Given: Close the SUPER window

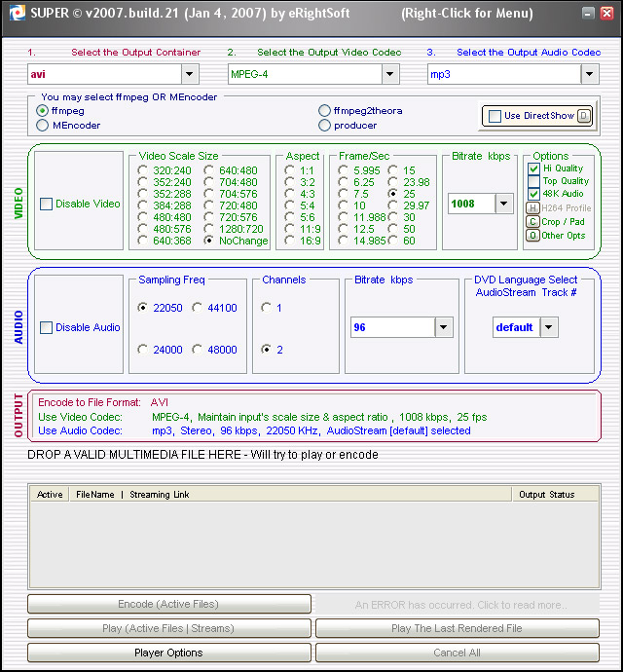Looking at the screenshot, I should pyautogui.click(x=608, y=14).
